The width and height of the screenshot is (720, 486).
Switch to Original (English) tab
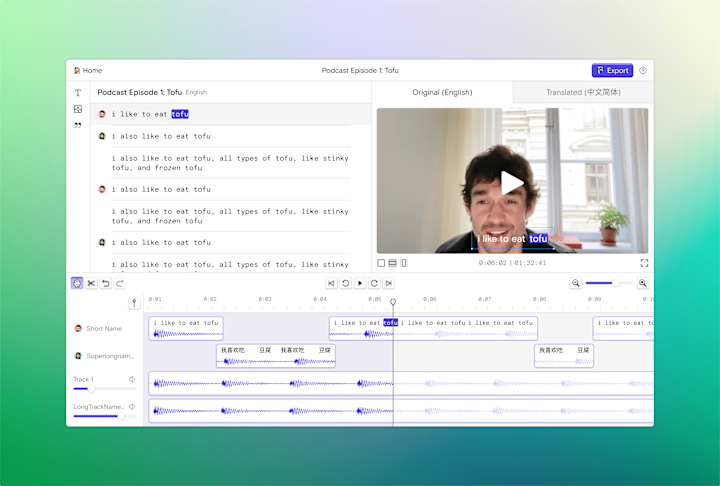pos(442,92)
